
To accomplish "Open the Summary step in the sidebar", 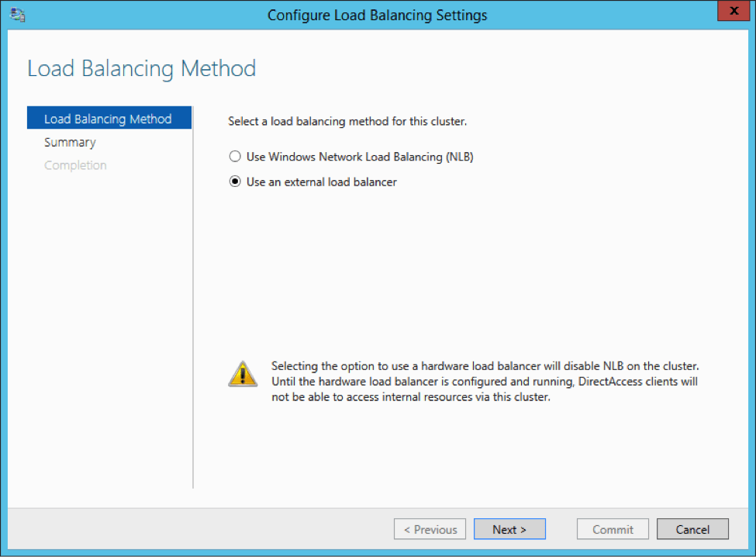I will click(x=70, y=142).
